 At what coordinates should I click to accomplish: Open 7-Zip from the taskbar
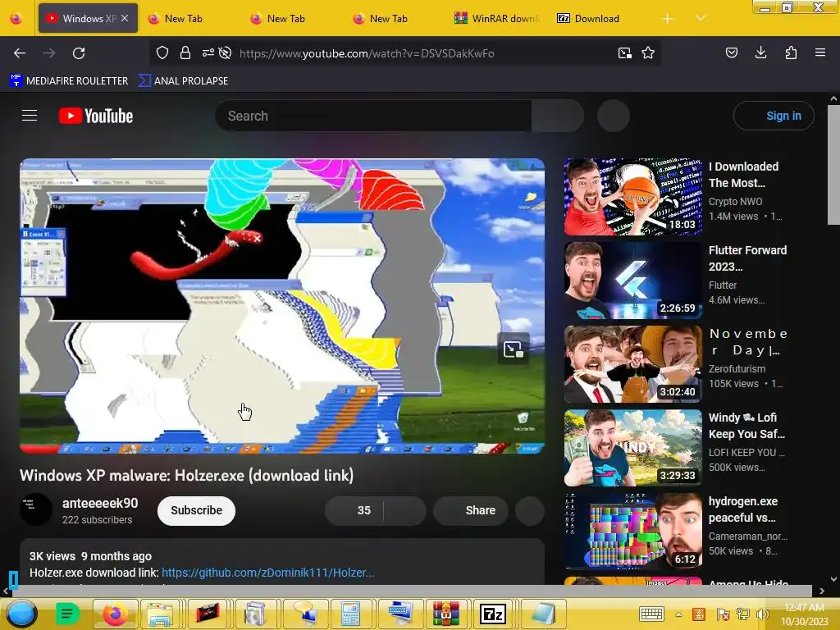[493, 614]
